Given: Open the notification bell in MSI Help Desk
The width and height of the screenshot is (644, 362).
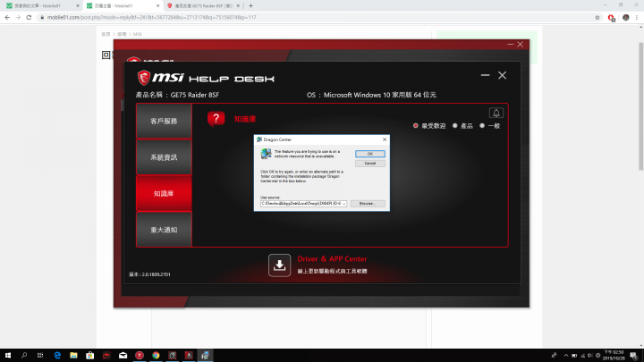Looking at the screenshot, I should (496, 113).
